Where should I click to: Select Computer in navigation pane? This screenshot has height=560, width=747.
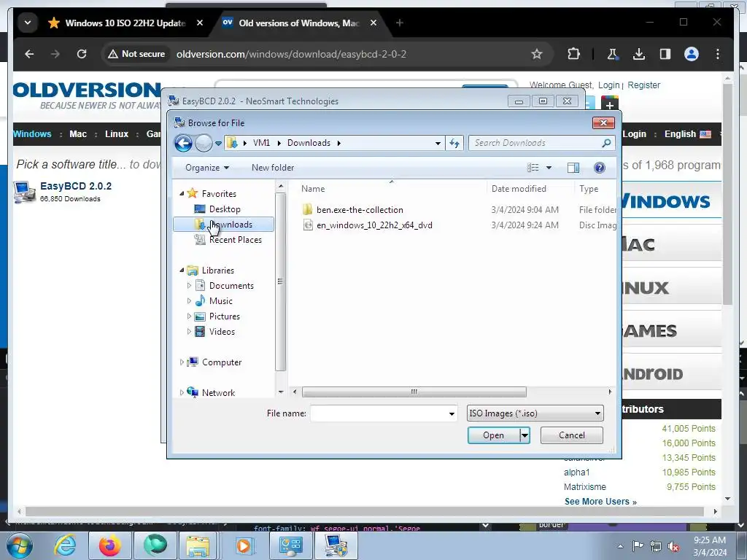coord(222,362)
